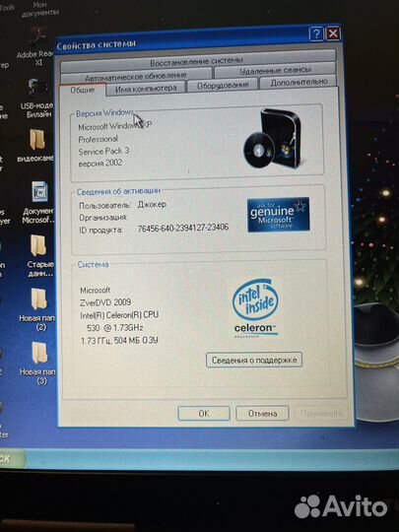The height and width of the screenshot is (532, 399).
Task: Select the Общие tab
Action: pos(83,90)
